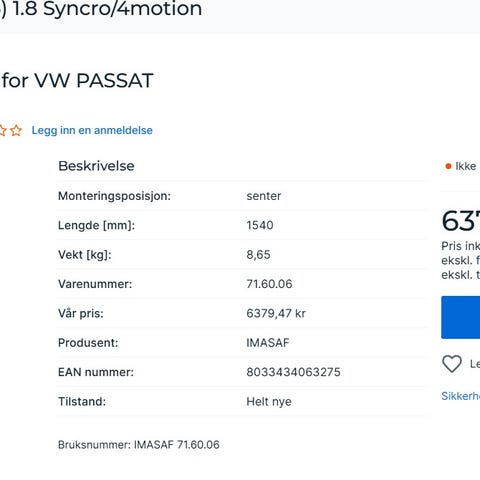Select the partially visible rating star
Screen dimensions: 480x480
[x=3, y=130]
